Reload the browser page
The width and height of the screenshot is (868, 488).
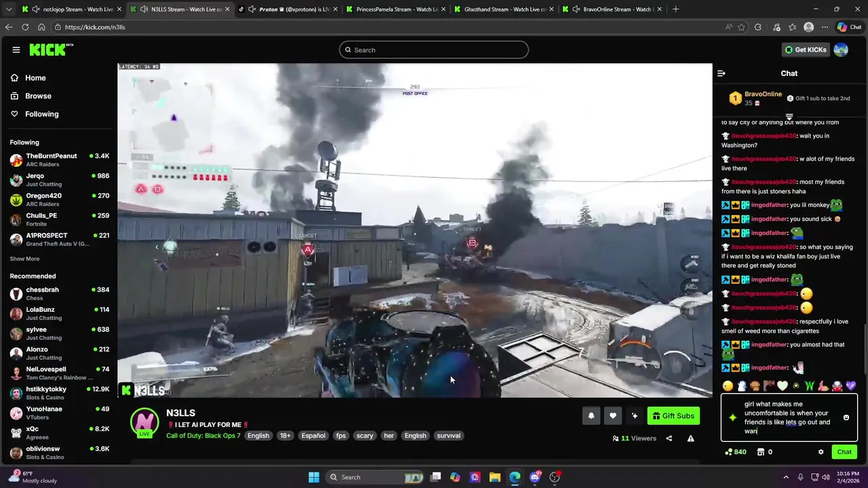[x=25, y=27]
